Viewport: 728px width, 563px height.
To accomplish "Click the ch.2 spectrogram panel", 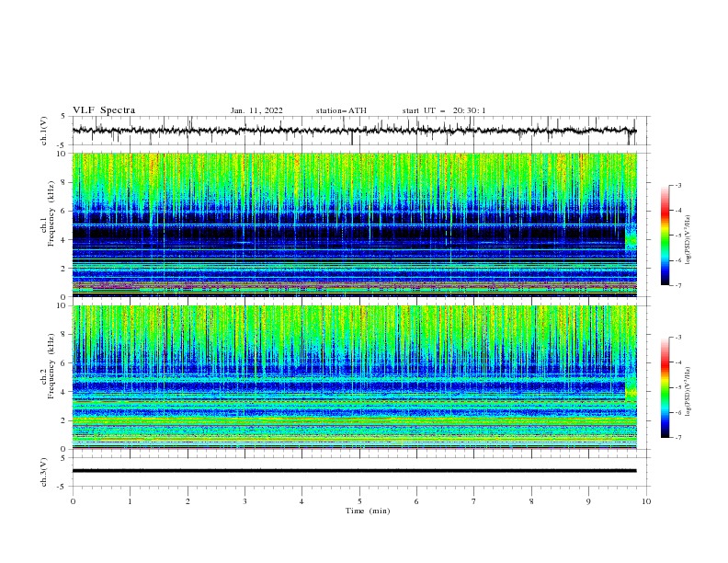I will coord(354,377).
